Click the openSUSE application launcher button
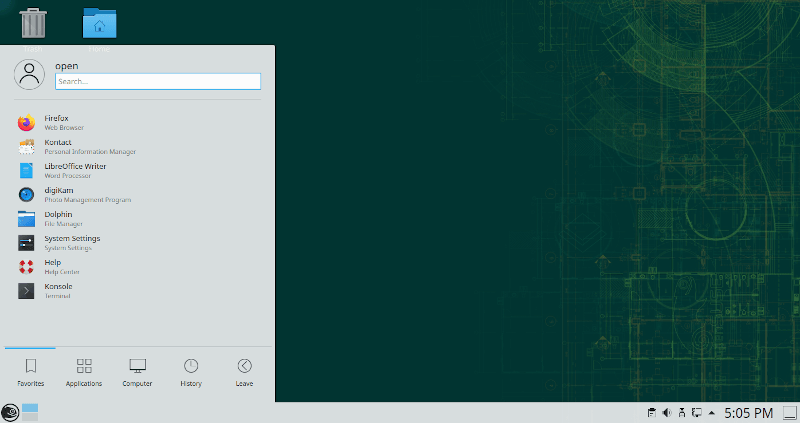This screenshot has width=800, height=423. pos(10,412)
